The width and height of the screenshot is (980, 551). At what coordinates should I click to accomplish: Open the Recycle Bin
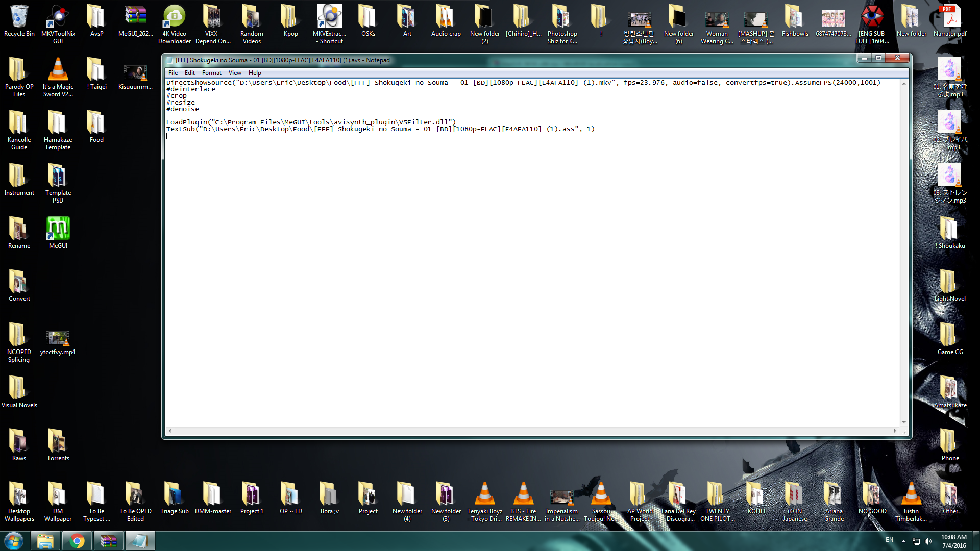(x=19, y=17)
